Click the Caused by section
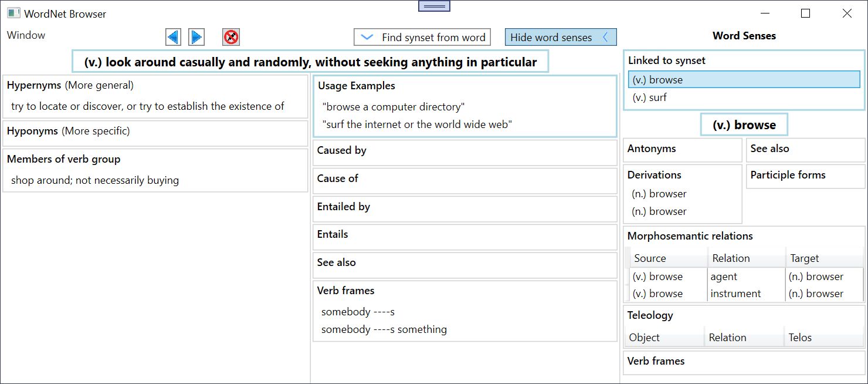This screenshot has width=868, height=384. click(x=465, y=153)
